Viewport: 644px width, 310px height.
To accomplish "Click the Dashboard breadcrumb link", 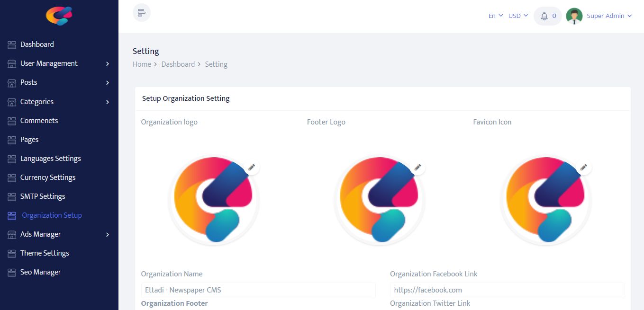I will coord(178,64).
